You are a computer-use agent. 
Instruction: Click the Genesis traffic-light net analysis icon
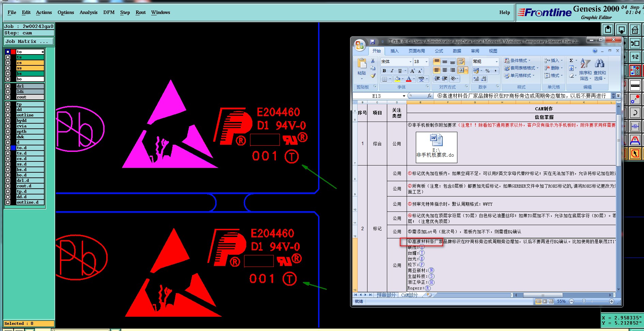[x=635, y=71]
